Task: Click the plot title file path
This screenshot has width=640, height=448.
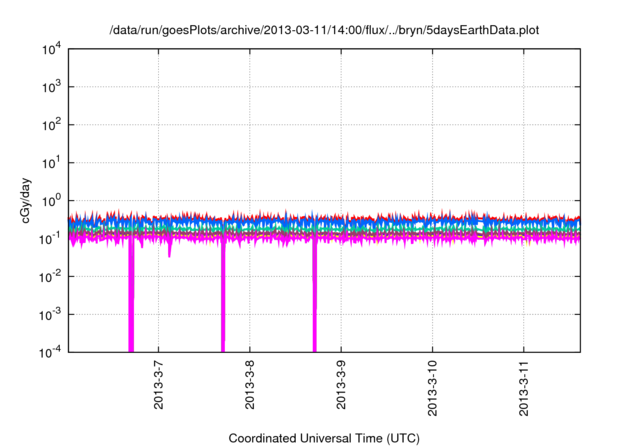Action: tap(324, 30)
